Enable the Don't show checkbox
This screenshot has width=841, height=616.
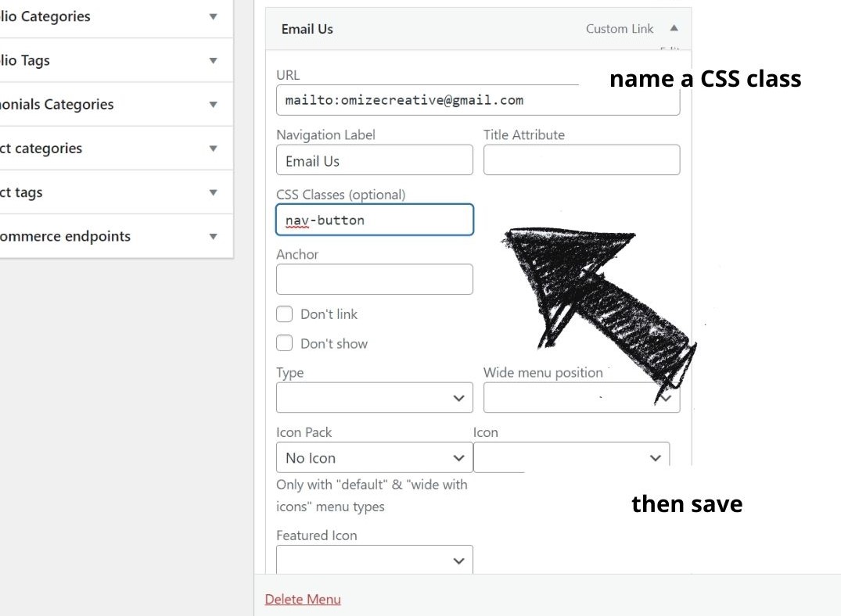point(286,343)
